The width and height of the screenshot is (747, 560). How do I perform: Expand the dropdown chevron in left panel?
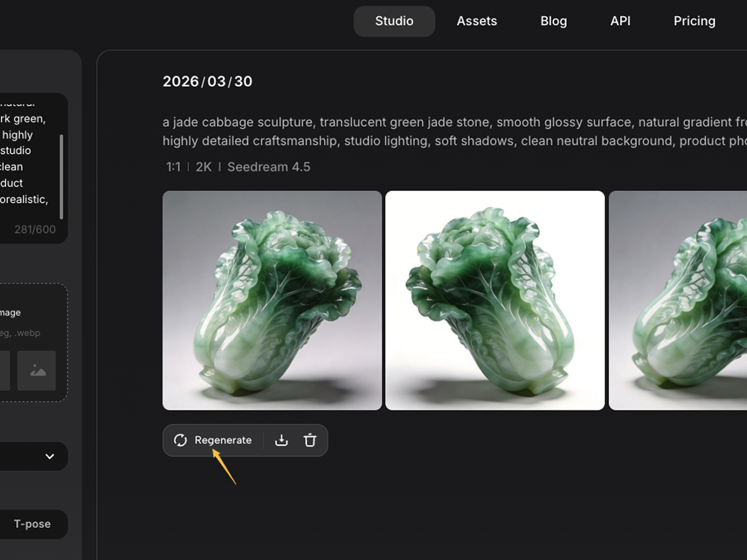(x=50, y=456)
